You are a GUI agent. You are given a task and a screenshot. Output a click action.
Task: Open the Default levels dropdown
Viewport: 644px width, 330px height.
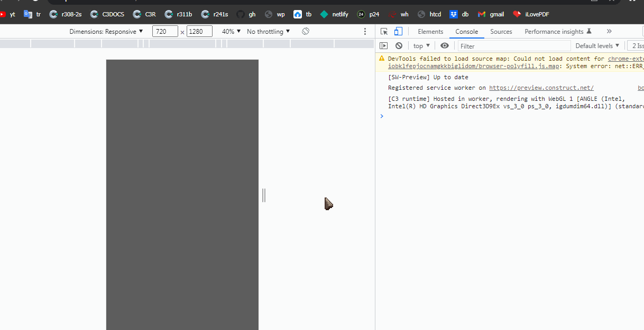[x=596, y=45]
